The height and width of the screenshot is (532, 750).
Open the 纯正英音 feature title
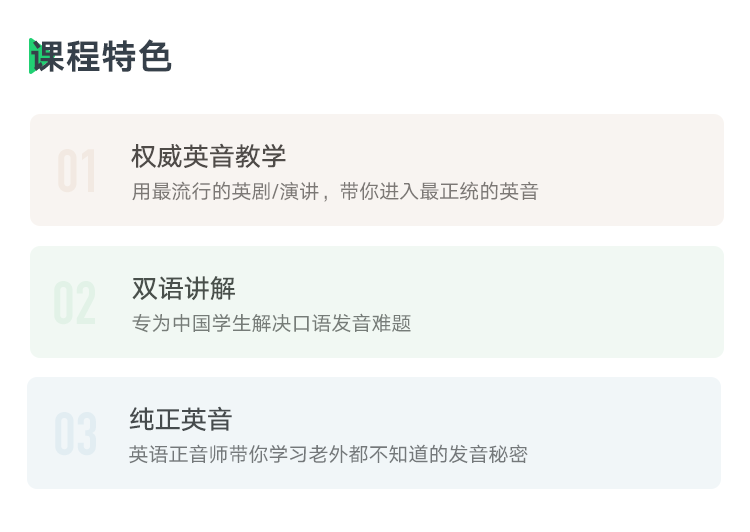click(x=181, y=420)
